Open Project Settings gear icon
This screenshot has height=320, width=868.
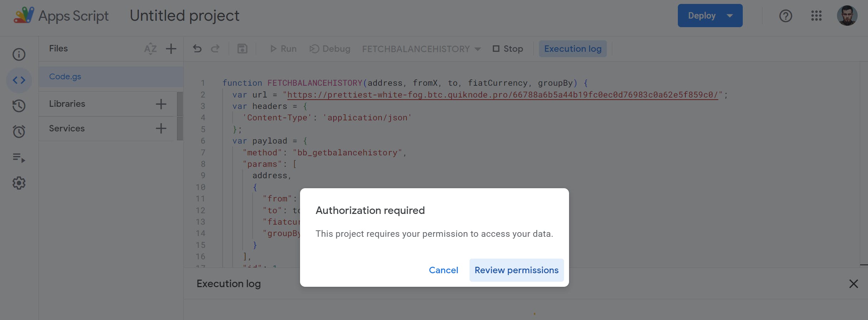[19, 183]
